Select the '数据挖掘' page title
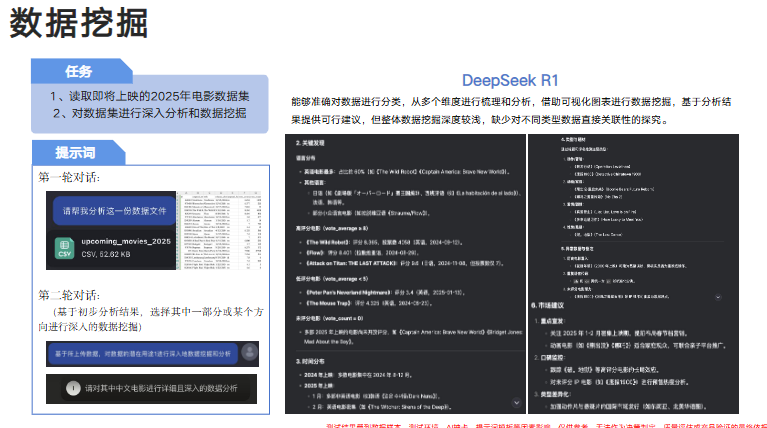Viewport: 767px width, 428px height. click(x=79, y=24)
